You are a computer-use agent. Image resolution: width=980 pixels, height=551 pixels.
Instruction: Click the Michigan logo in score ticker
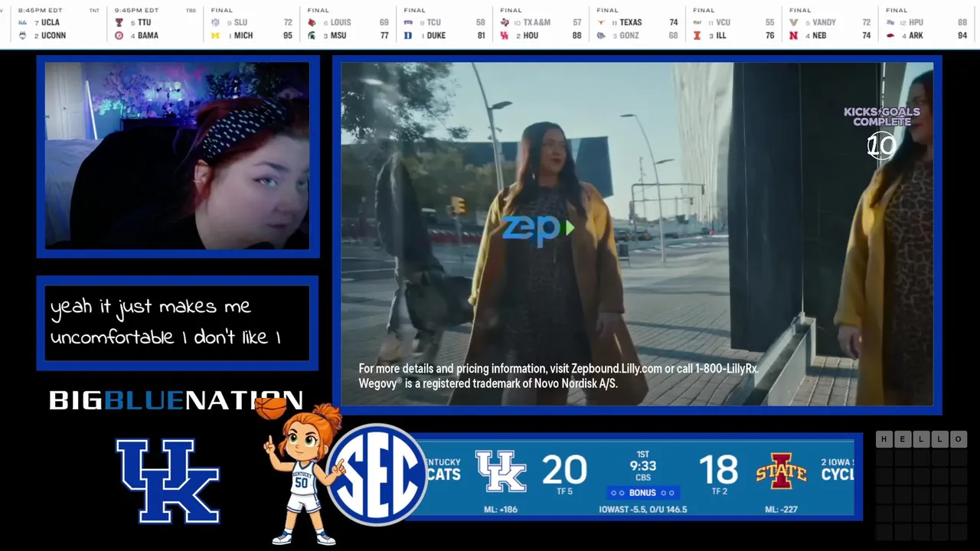point(215,35)
